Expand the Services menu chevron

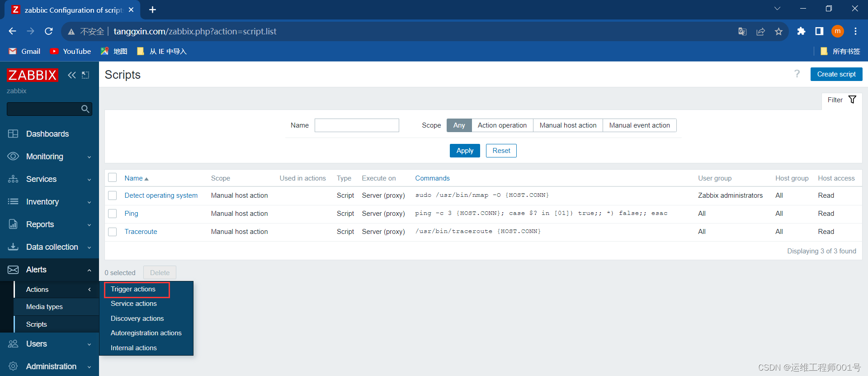click(89, 180)
